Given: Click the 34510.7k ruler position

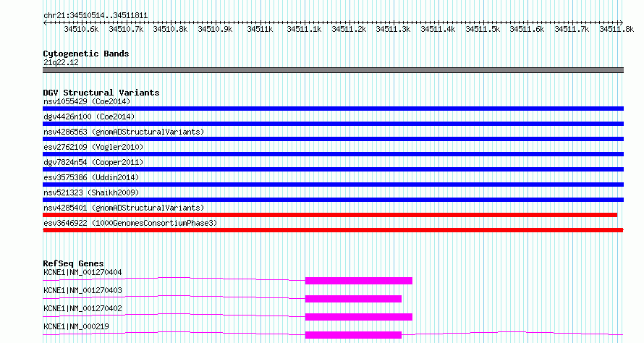Looking at the screenshot, I should [126, 29].
